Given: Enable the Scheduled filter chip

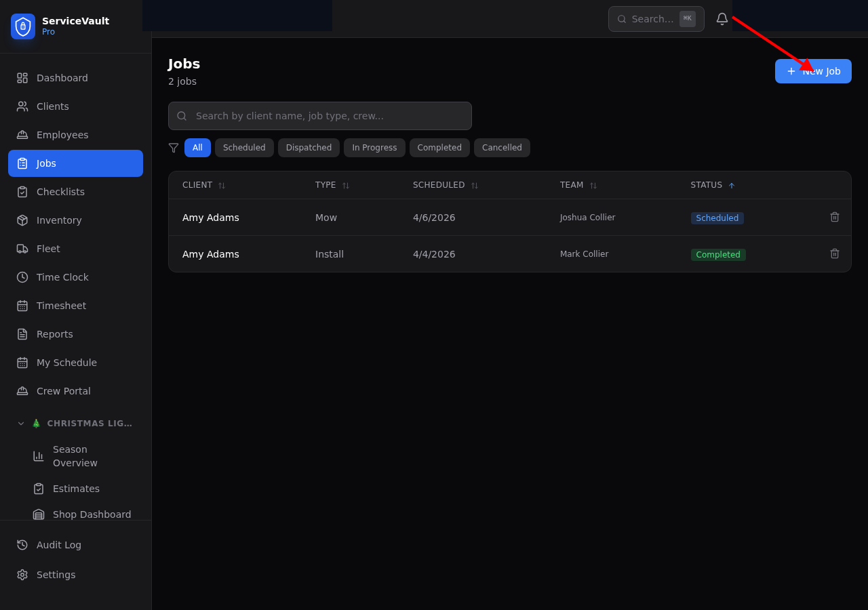Looking at the screenshot, I should (x=244, y=148).
